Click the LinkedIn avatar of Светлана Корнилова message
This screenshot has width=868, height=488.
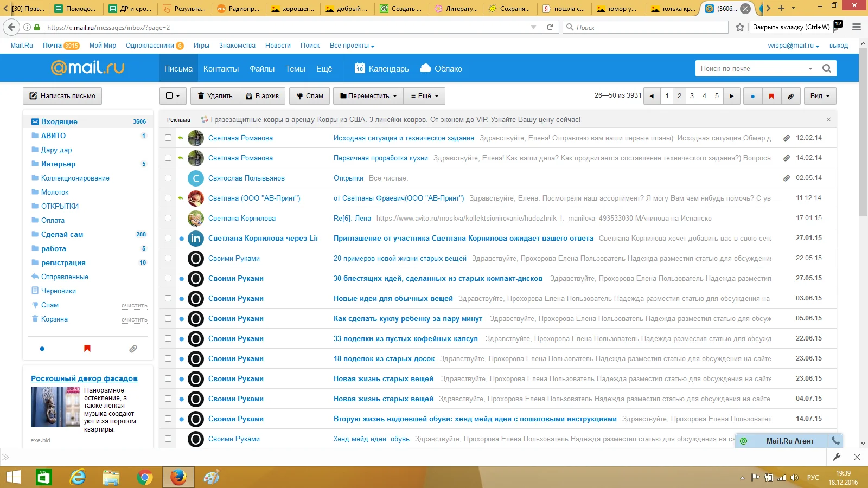pos(196,238)
